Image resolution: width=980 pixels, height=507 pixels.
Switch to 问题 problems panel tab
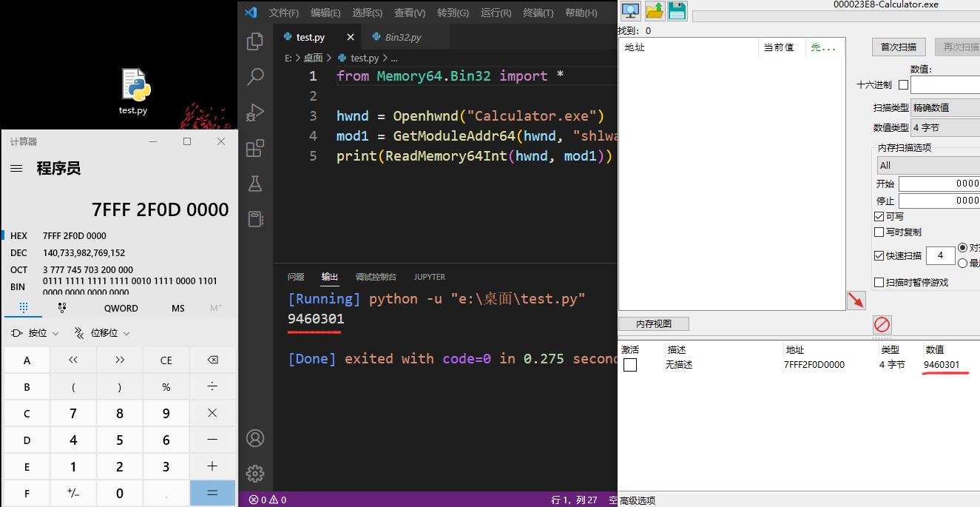coord(296,277)
